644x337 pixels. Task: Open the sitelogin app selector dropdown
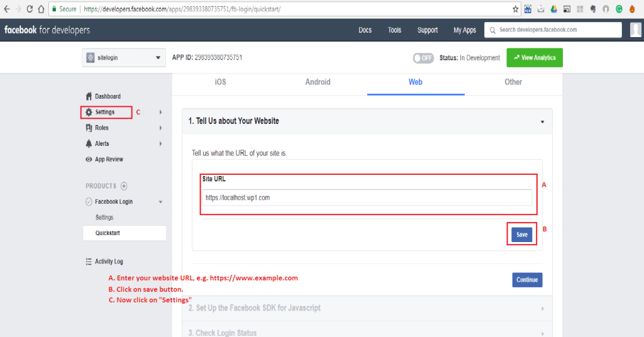tap(124, 58)
